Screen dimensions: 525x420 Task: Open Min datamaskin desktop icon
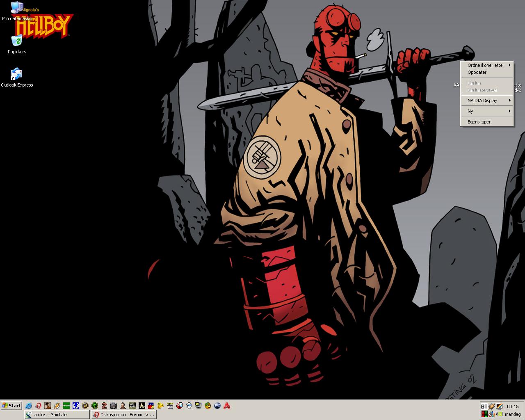[17, 11]
